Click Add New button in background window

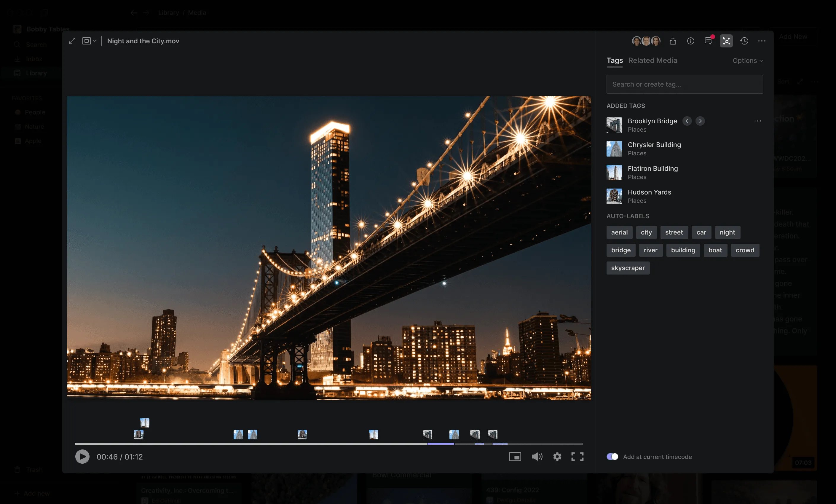(x=793, y=37)
